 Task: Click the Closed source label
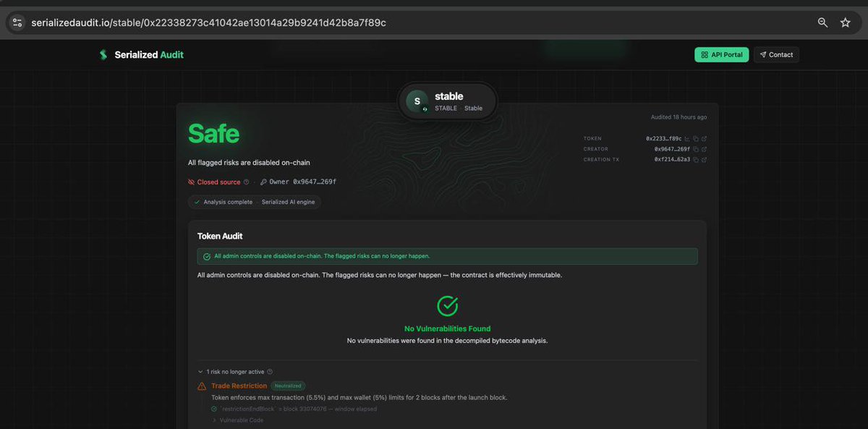point(218,182)
